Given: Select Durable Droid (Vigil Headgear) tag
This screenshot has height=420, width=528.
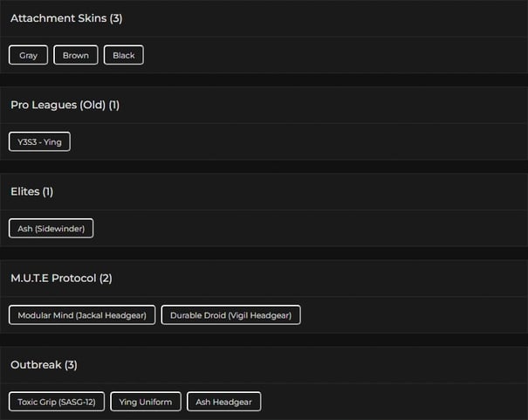Looking at the screenshot, I should click(231, 314).
